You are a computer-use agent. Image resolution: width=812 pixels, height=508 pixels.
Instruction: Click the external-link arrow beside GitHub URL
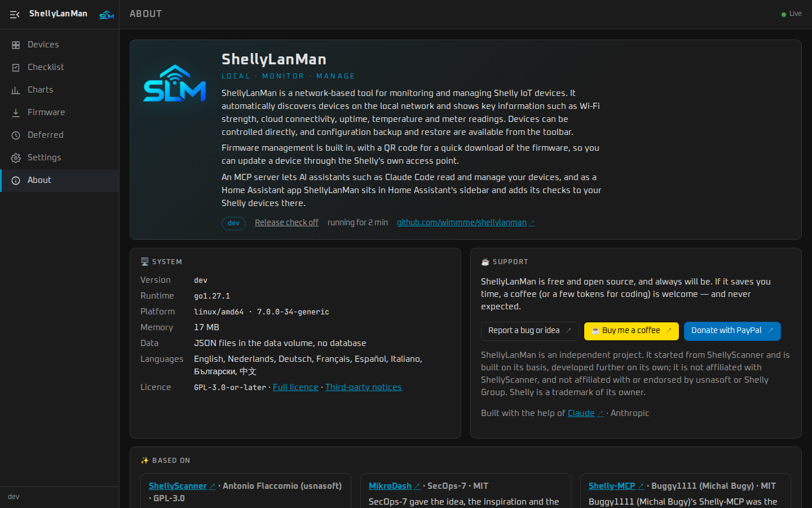coord(532,223)
